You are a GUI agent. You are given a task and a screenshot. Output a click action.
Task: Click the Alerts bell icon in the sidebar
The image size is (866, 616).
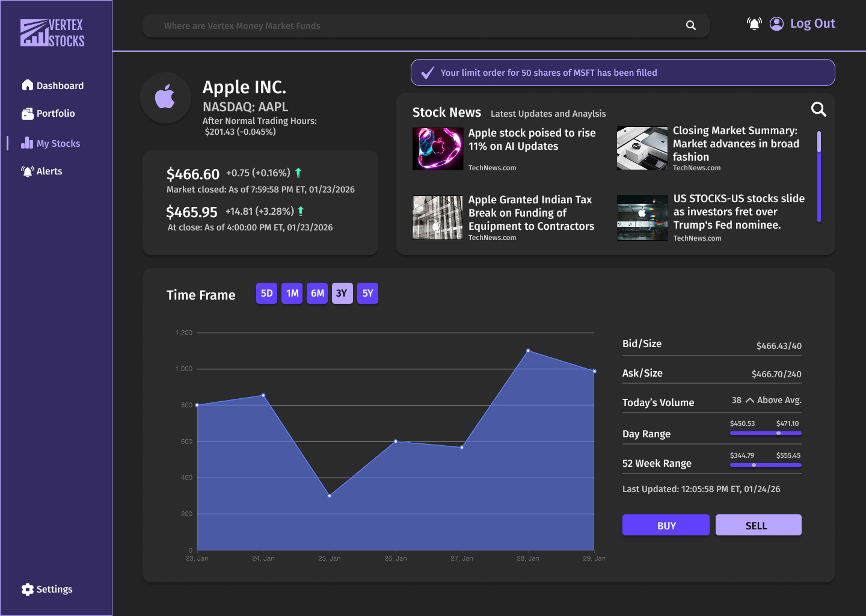(28, 171)
